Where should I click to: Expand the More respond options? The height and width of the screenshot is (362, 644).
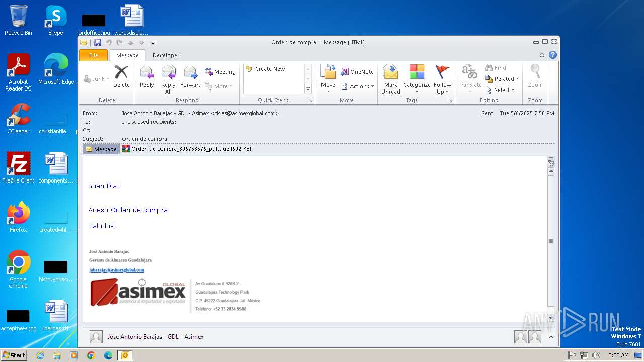click(219, 86)
